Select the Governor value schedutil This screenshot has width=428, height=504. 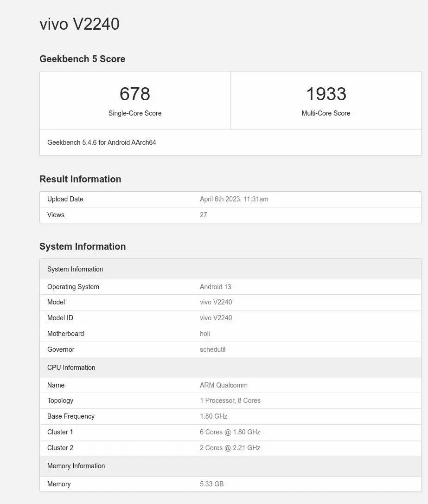point(212,349)
